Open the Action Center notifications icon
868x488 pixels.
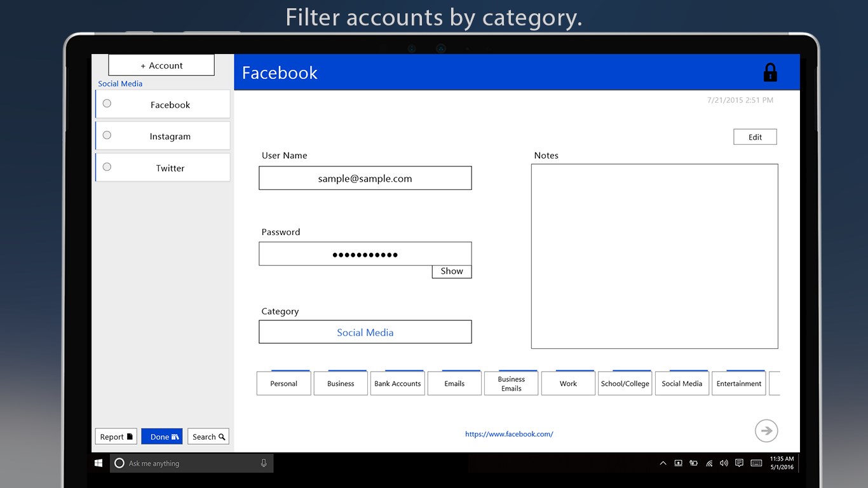click(x=739, y=463)
